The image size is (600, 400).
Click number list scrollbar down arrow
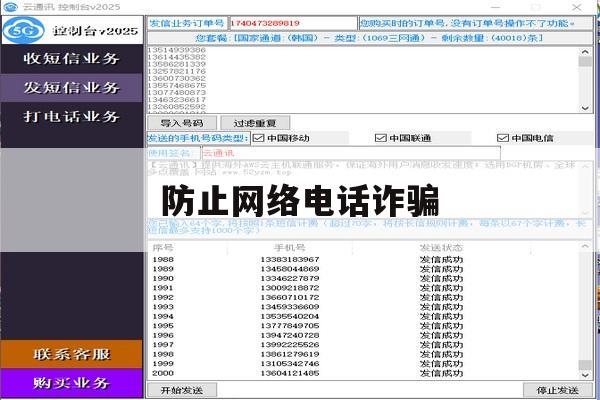585,108
